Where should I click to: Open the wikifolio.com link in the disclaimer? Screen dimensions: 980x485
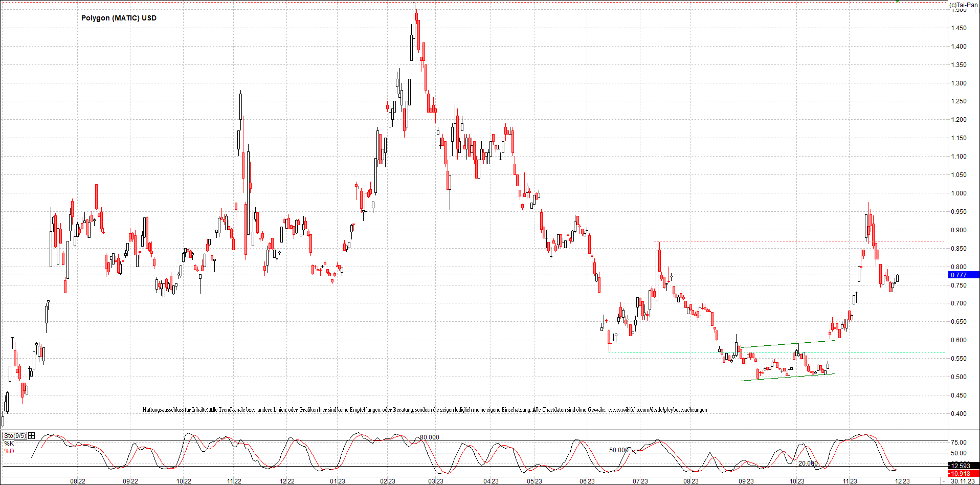click(657, 410)
